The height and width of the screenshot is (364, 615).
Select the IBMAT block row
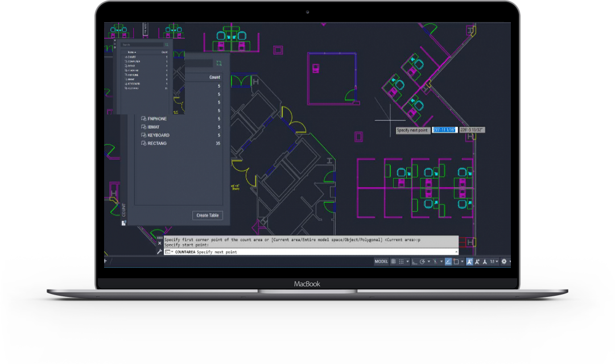coord(179,127)
